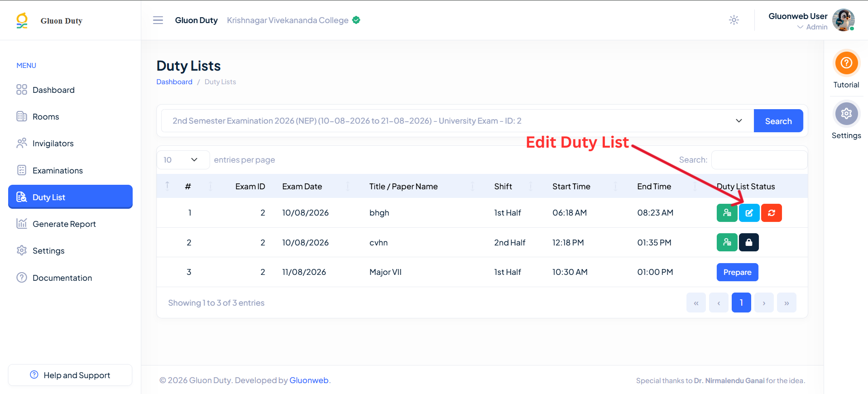
Task: Open the Tutorial help icon
Action: click(846, 63)
